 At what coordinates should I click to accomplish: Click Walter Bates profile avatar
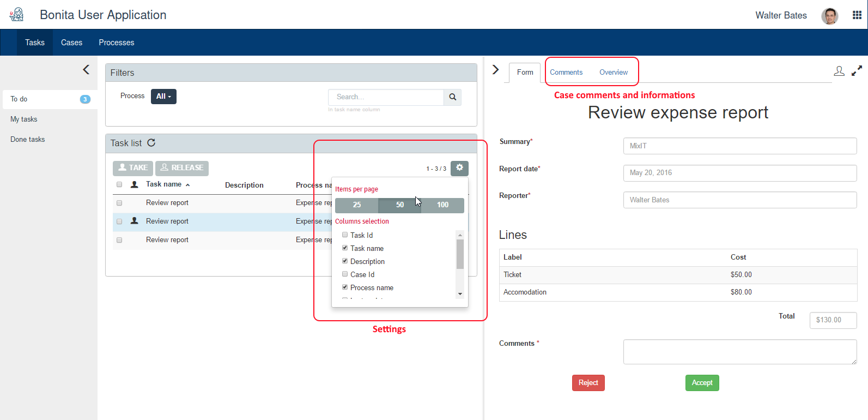click(829, 16)
